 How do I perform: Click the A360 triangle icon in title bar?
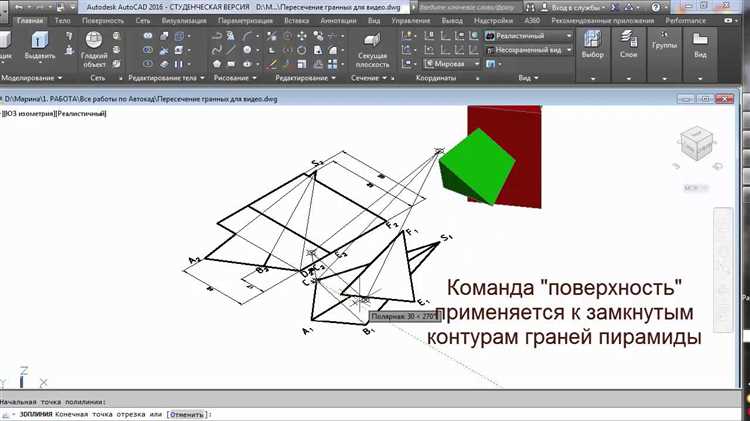point(629,7)
